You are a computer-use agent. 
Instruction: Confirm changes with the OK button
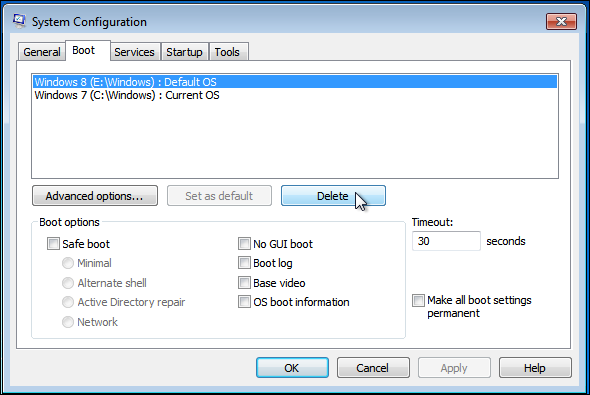292,368
